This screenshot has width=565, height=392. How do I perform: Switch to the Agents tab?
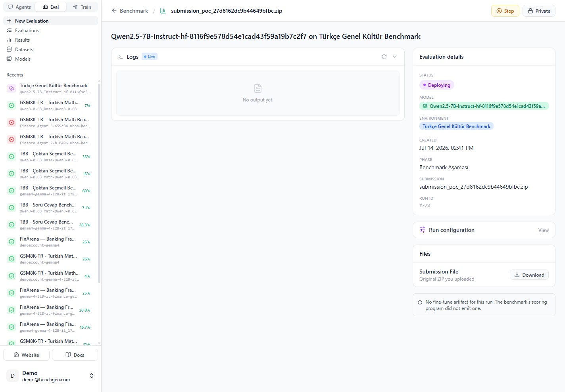(x=19, y=7)
